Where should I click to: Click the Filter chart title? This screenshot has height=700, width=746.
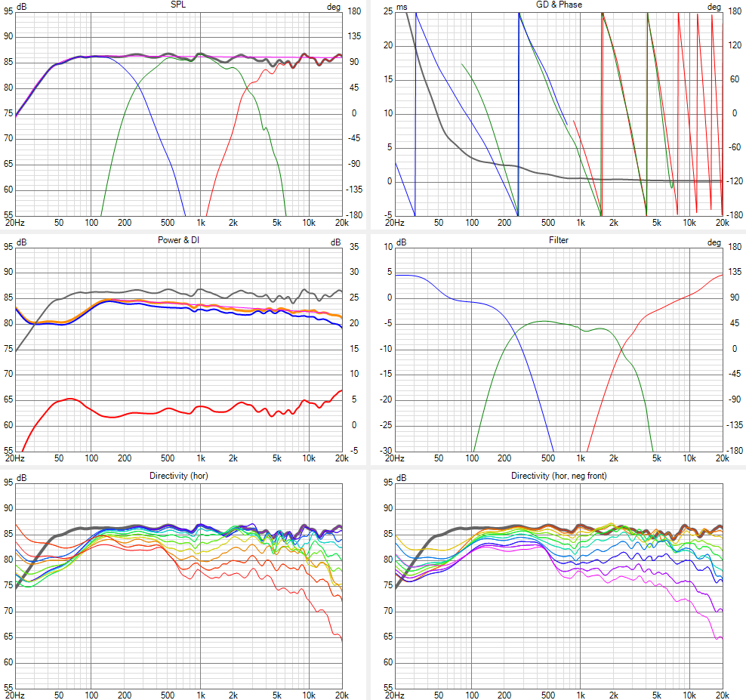pos(559,240)
